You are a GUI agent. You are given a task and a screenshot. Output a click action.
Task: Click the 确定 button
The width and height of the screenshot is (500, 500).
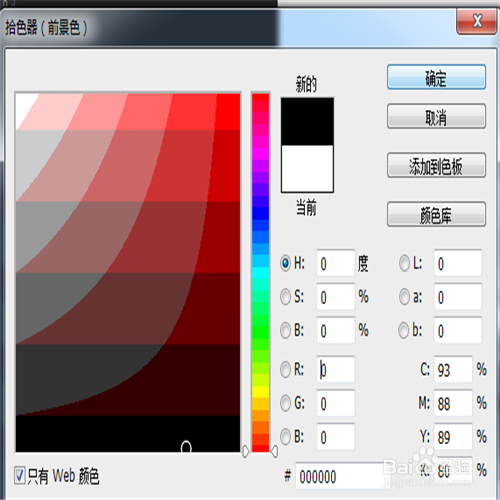click(x=436, y=77)
